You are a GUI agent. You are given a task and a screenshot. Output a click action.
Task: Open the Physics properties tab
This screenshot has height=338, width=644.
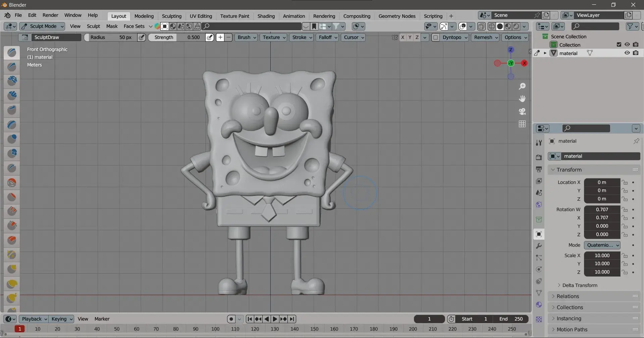click(539, 269)
